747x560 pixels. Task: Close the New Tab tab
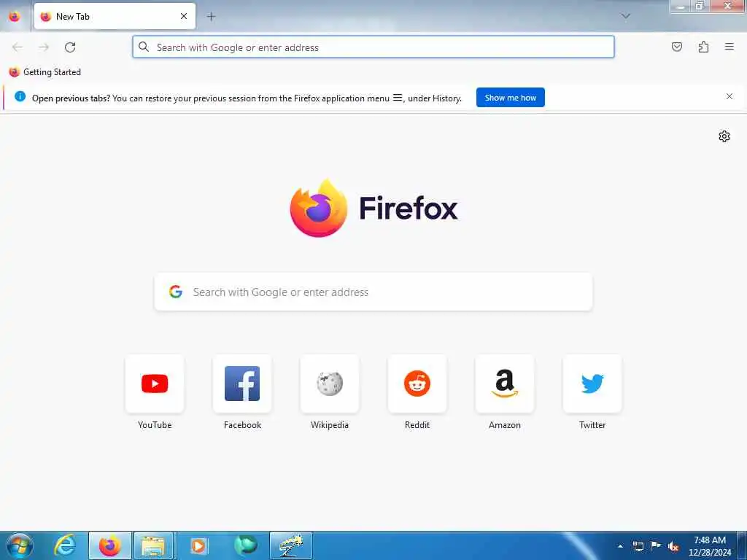point(184,16)
